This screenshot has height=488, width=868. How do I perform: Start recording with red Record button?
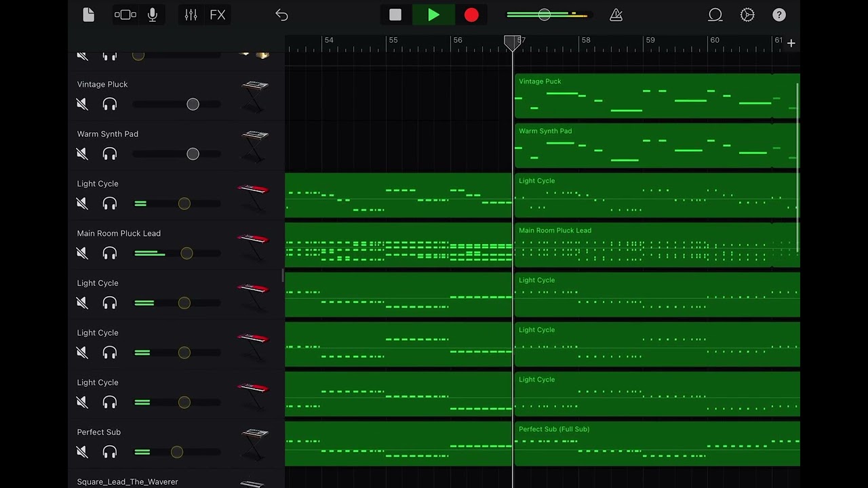[471, 15]
